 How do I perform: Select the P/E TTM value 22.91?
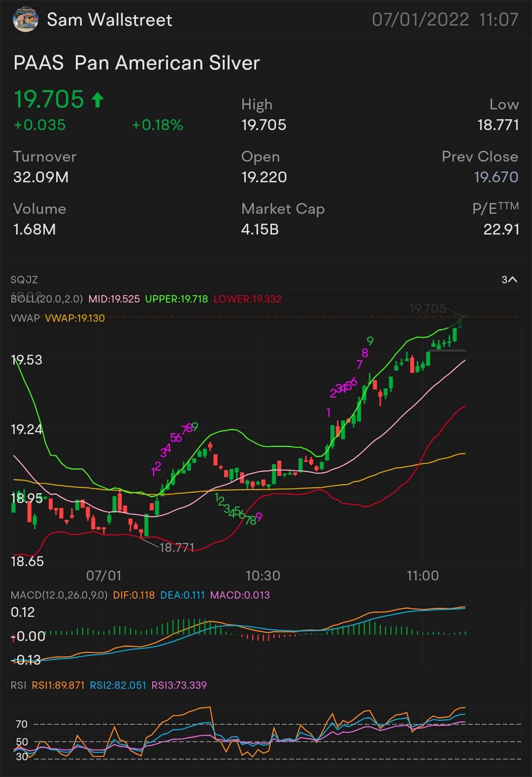pyautogui.click(x=501, y=229)
